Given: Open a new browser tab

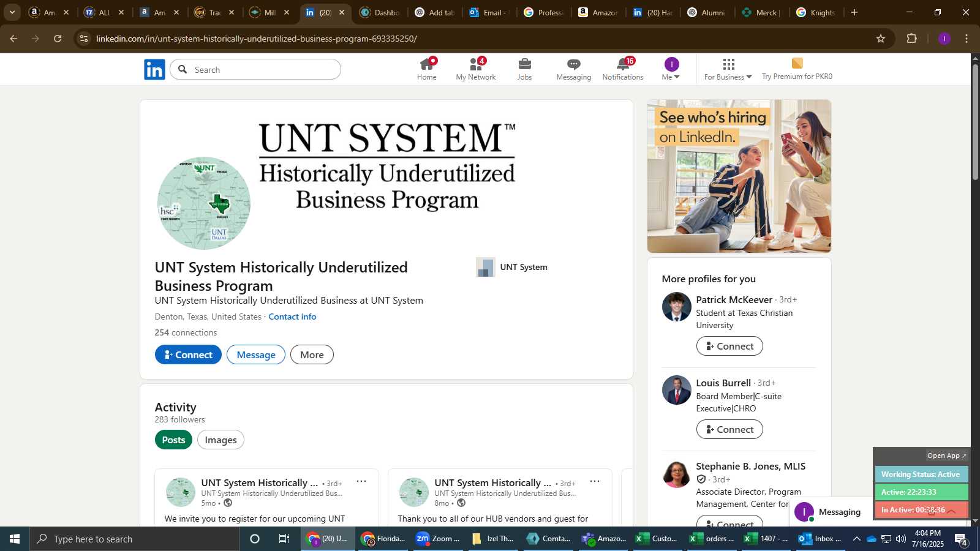Looking at the screenshot, I should 854,12.
